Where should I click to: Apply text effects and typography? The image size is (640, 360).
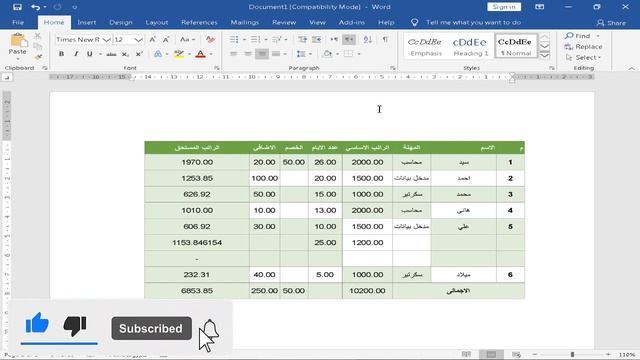pos(158,54)
